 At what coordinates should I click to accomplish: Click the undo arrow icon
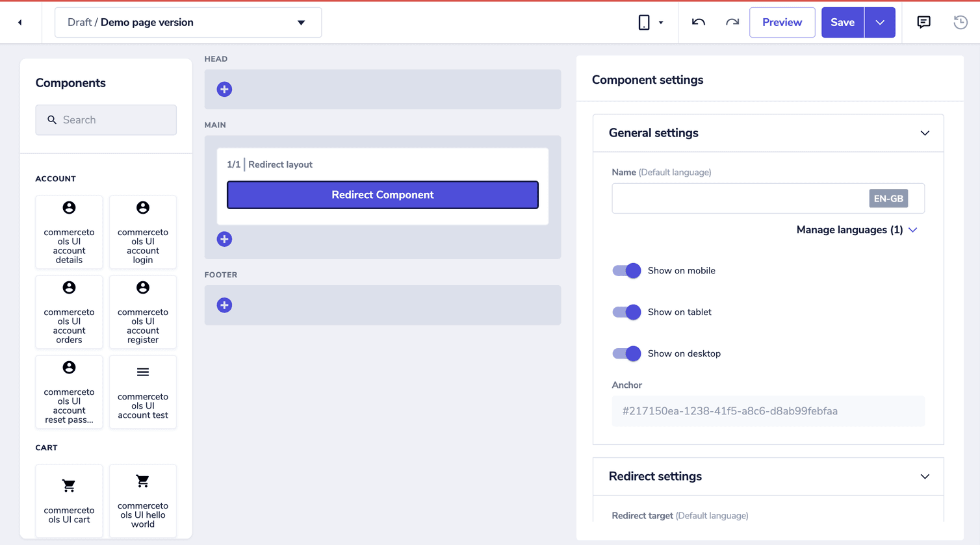point(697,21)
